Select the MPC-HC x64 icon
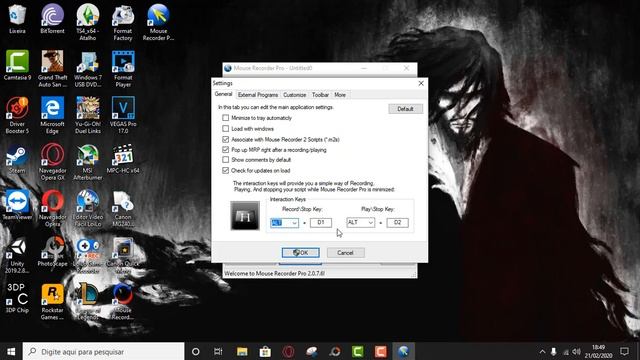 (123, 159)
